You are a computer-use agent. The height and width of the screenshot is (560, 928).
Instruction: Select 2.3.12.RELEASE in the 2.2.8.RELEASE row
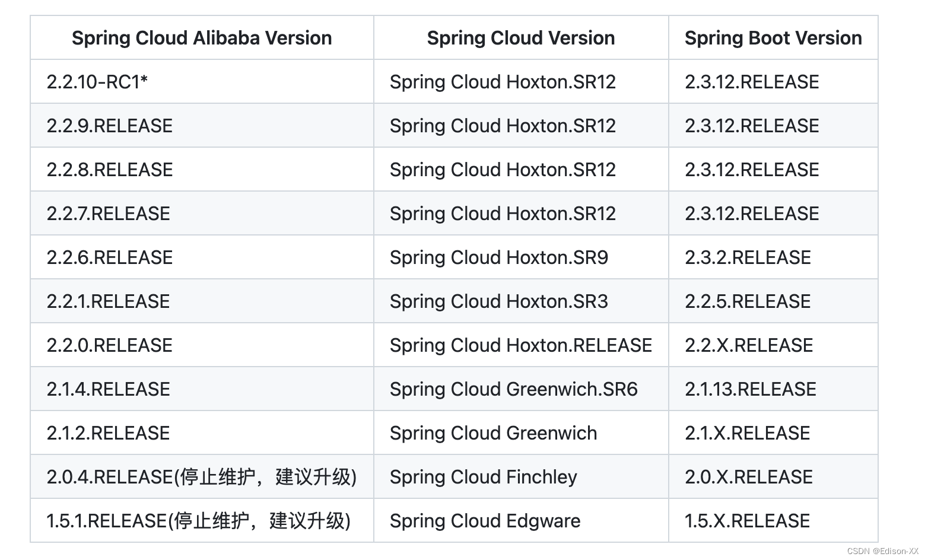point(773,170)
